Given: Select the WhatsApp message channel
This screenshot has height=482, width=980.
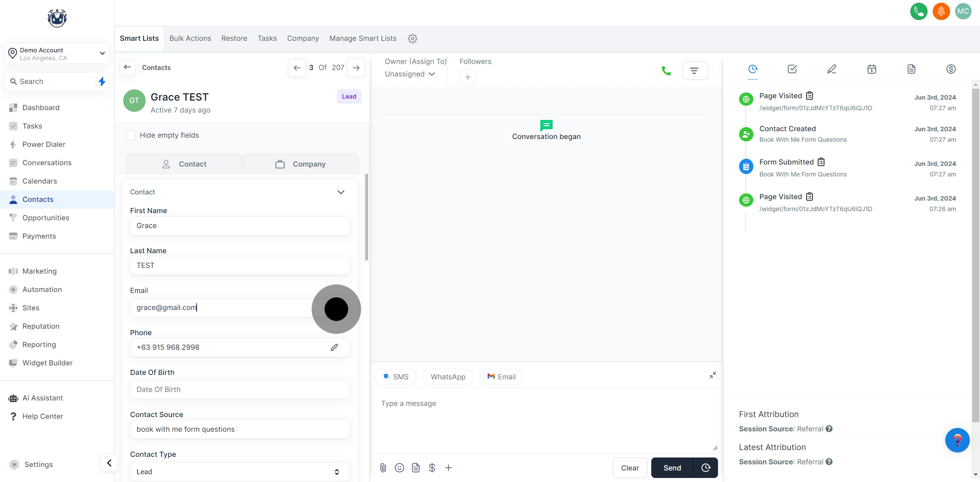Looking at the screenshot, I should (448, 377).
